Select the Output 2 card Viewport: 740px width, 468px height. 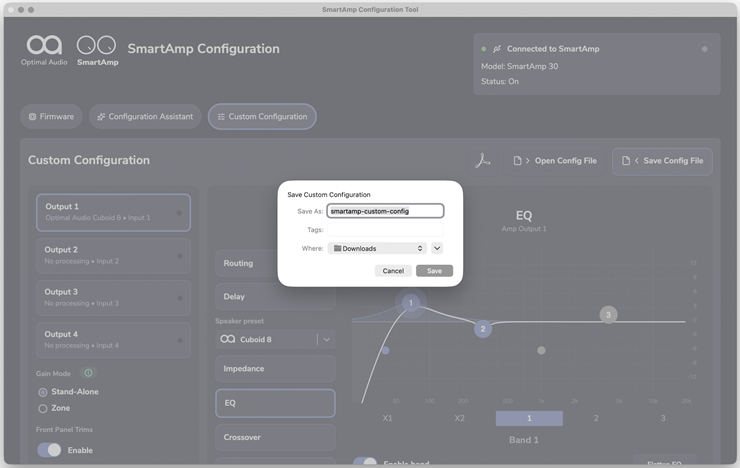click(x=114, y=256)
